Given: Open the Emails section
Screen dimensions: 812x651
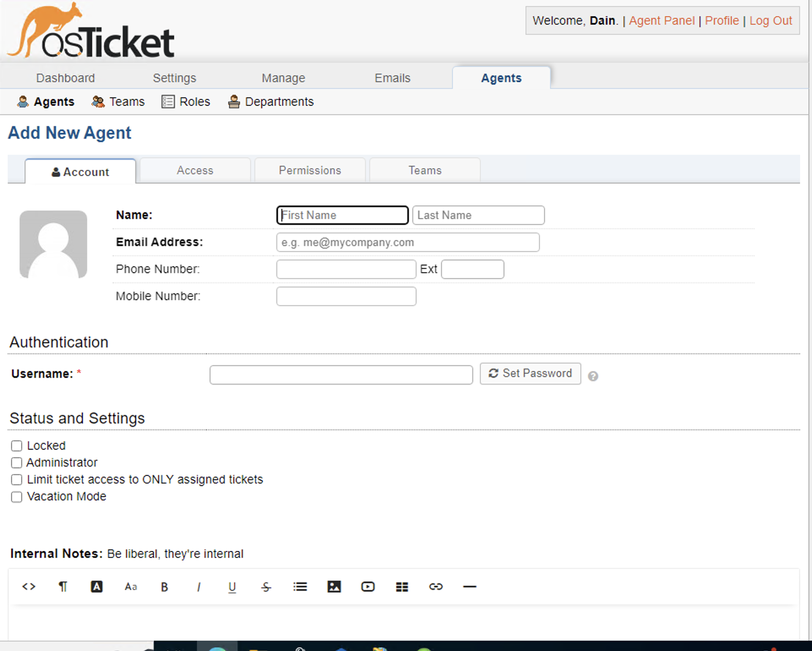Looking at the screenshot, I should pos(392,78).
